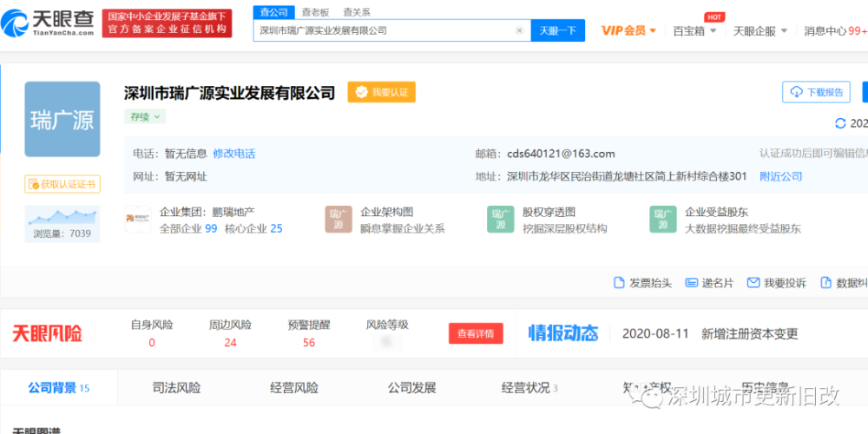
Task: Click the 获取认证证书 button
Action: tap(62, 184)
